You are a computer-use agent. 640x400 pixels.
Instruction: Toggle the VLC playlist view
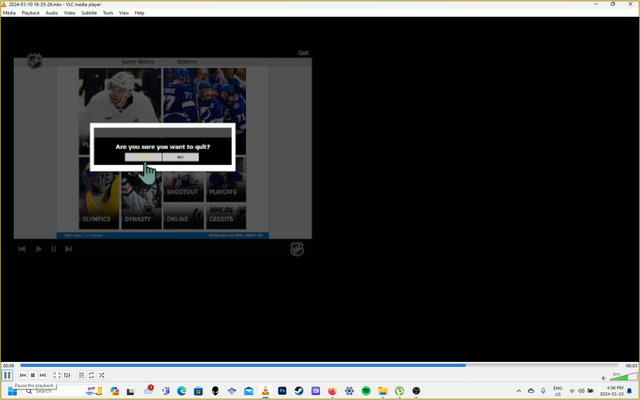[82, 375]
